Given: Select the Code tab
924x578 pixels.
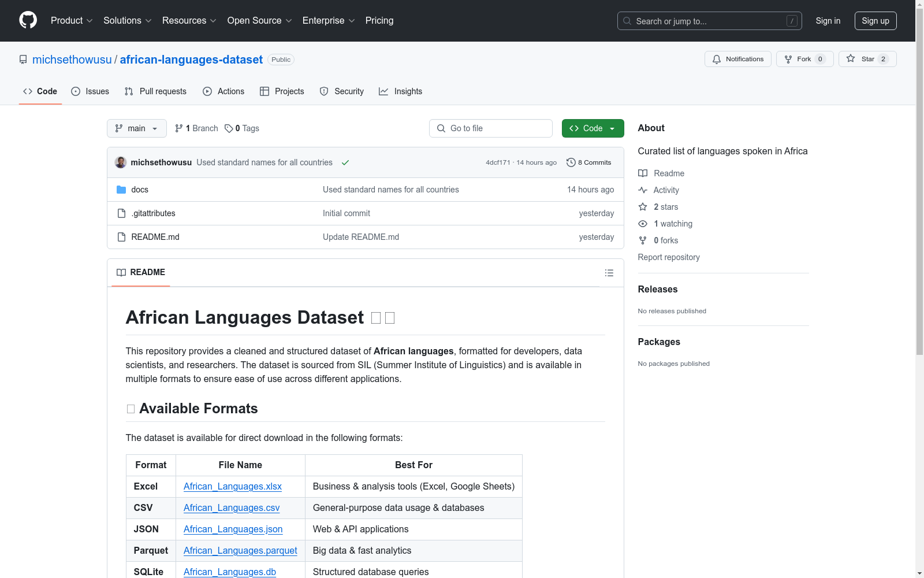Looking at the screenshot, I should coord(40,91).
